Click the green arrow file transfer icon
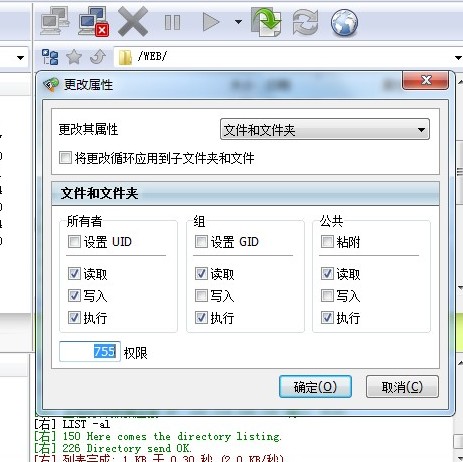Image resolution: width=463 pixels, height=462 pixels. click(x=266, y=22)
